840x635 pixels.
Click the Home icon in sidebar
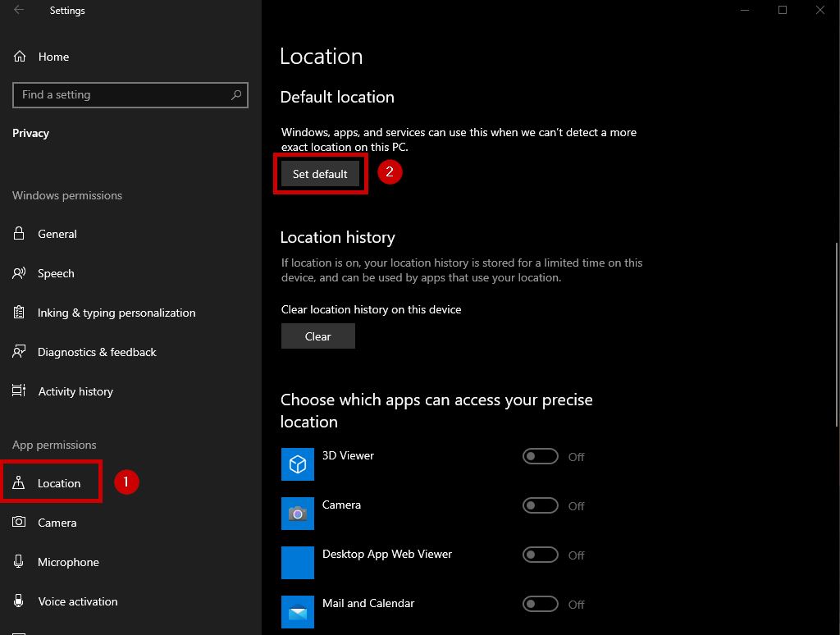tap(20, 57)
